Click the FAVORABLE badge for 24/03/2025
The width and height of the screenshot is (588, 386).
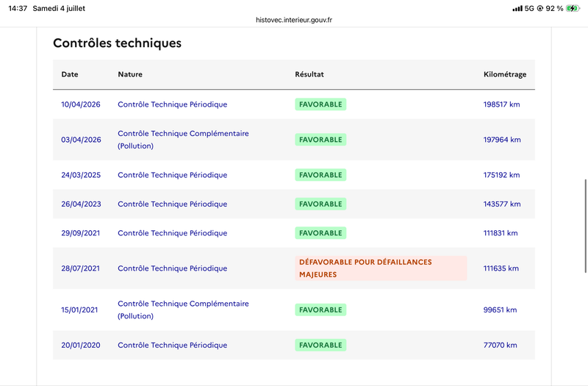tap(320, 175)
